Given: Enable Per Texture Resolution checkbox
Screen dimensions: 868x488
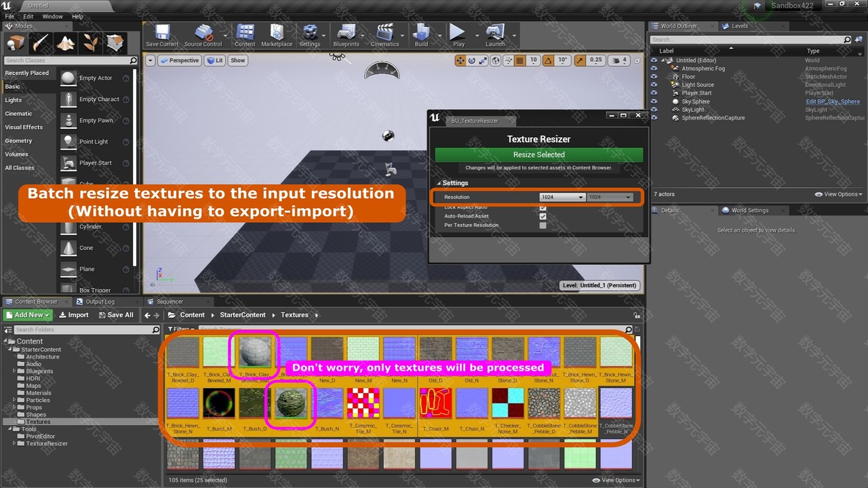Looking at the screenshot, I should coord(542,225).
